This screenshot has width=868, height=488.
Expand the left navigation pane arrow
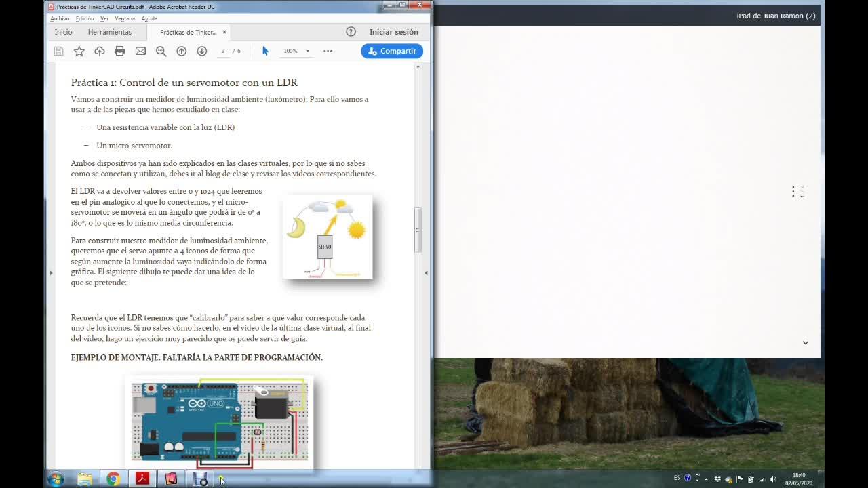[51, 272]
